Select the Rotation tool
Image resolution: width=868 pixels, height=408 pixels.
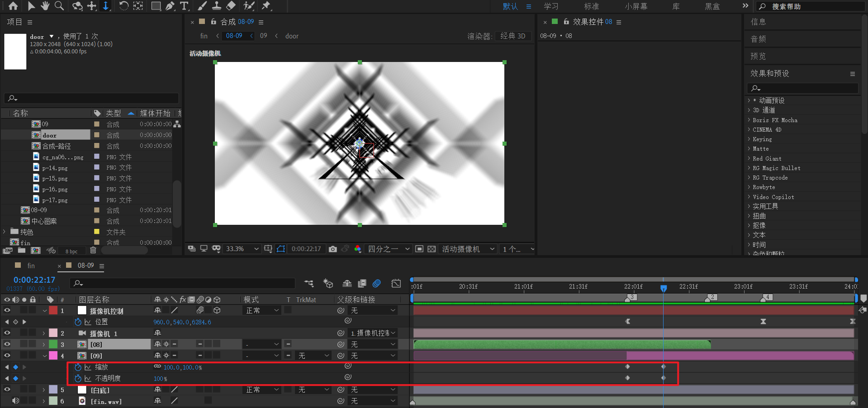123,6
